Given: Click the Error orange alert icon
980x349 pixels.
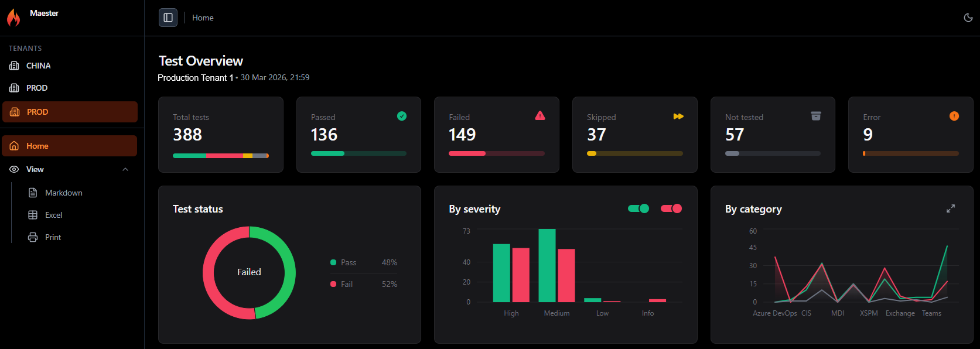Looking at the screenshot, I should pyautogui.click(x=954, y=116).
